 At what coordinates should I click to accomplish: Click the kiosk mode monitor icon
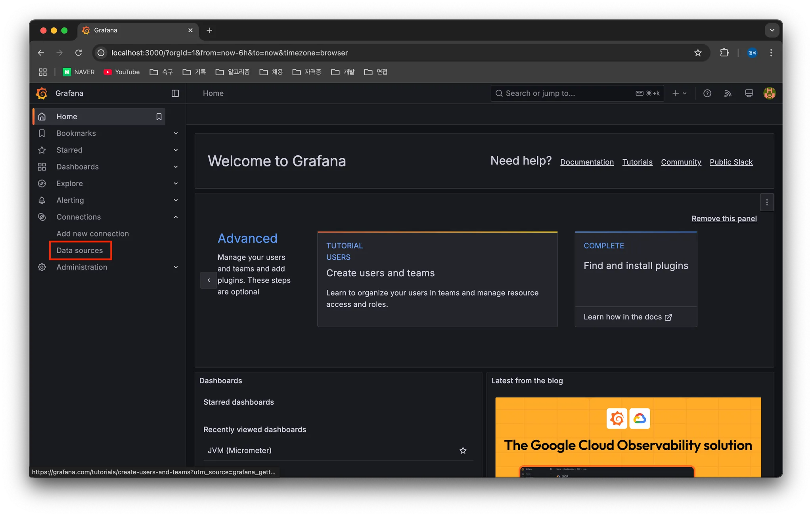coord(749,93)
